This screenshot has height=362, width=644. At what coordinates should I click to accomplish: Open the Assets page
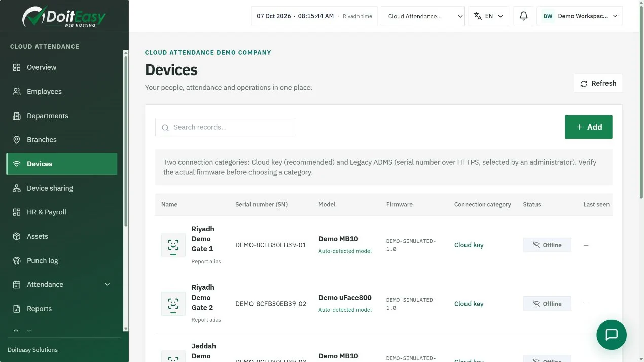pyautogui.click(x=62, y=236)
